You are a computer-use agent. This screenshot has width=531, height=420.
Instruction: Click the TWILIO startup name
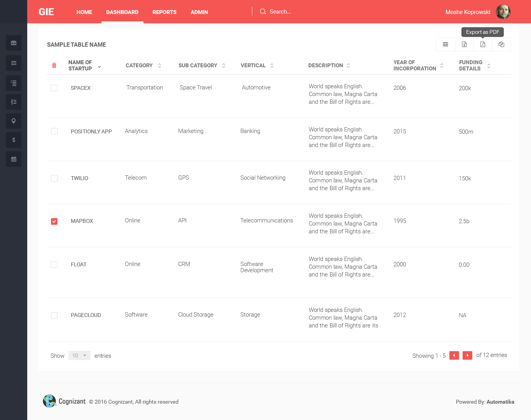tap(79, 178)
